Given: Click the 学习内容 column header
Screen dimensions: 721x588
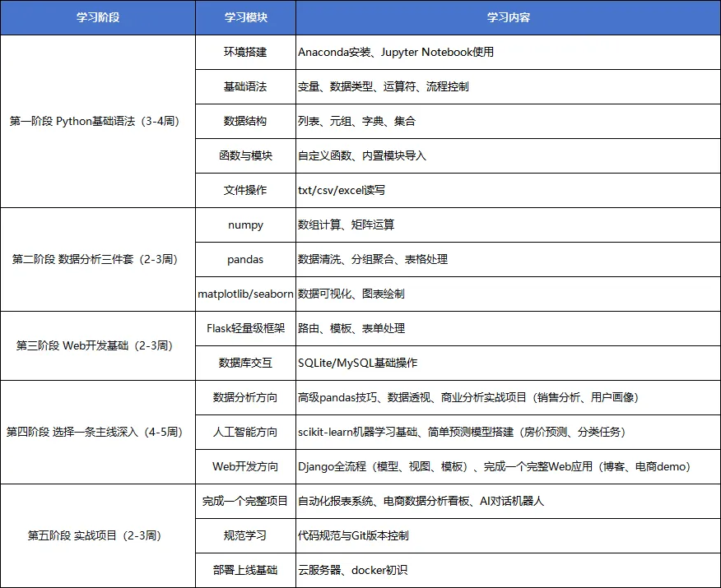Looking at the screenshot, I should click(x=508, y=17).
